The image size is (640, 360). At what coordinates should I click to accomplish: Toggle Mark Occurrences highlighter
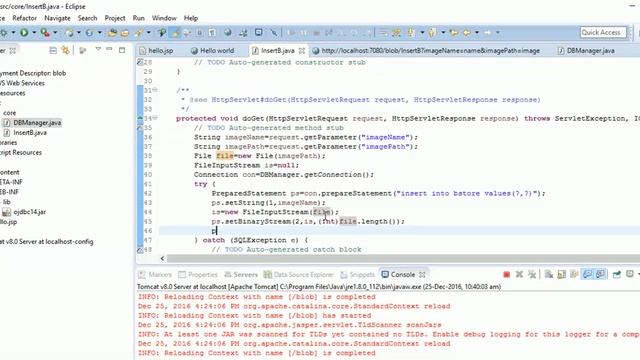[x=175, y=33]
